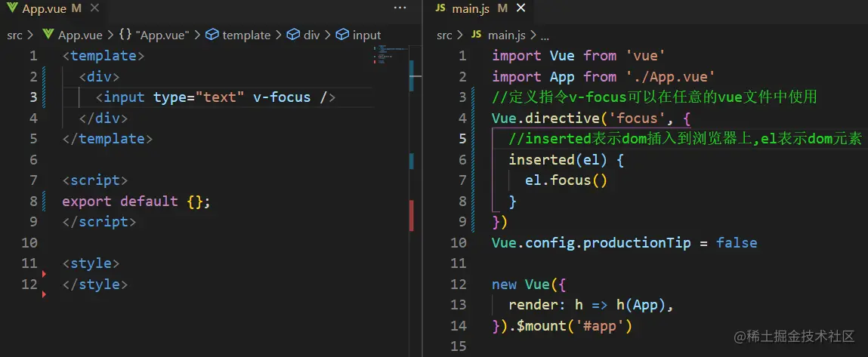This screenshot has width=868, height=357.
Task: Click render: h => h(App) line
Action: click(592, 306)
